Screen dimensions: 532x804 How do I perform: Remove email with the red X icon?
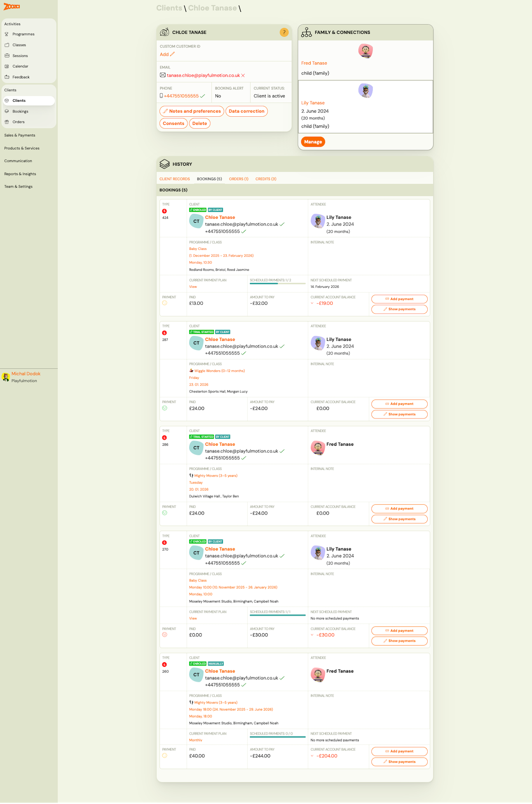[x=243, y=75]
